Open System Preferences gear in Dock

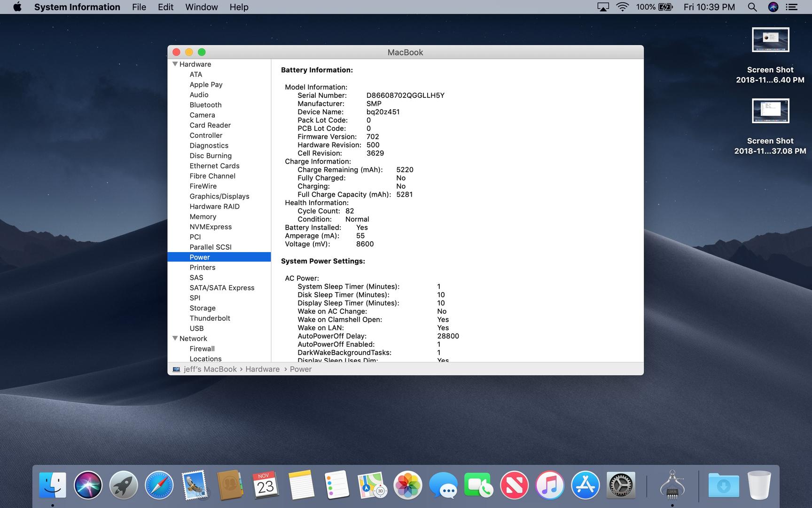click(x=621, y=485)
